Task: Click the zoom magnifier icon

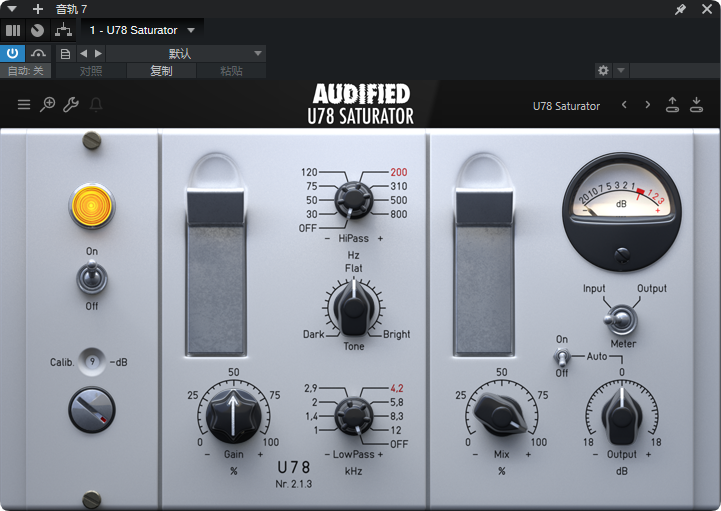Action: point(47,105)
